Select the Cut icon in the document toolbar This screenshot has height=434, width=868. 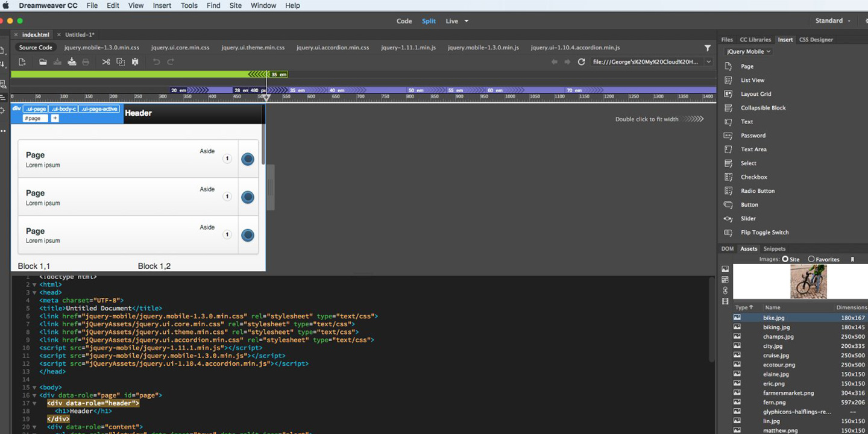click(x=106, y=61)
